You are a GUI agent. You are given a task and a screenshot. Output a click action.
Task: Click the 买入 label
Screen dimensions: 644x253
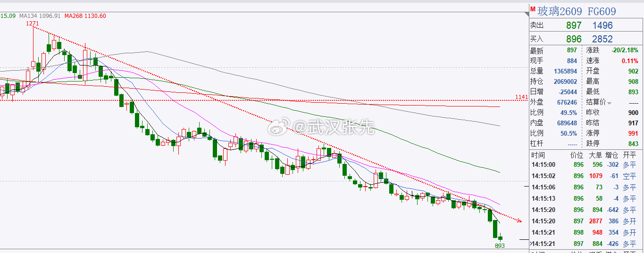pos(537,39)
